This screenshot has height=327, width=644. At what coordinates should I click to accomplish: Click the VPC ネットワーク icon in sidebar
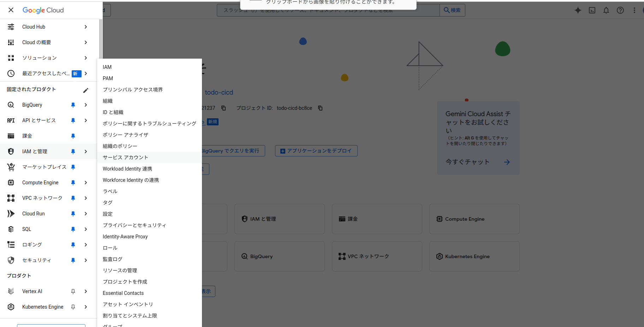tap(11, 198)
